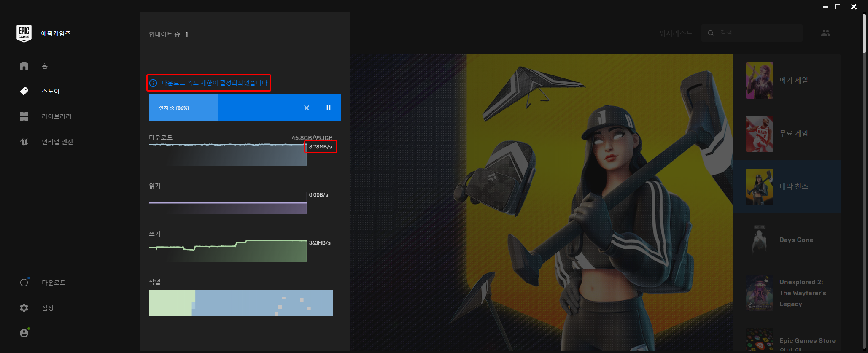Select the 스토어 tag icon
The height and width of the screenshot is (353, 868).
tap(24, 91)
